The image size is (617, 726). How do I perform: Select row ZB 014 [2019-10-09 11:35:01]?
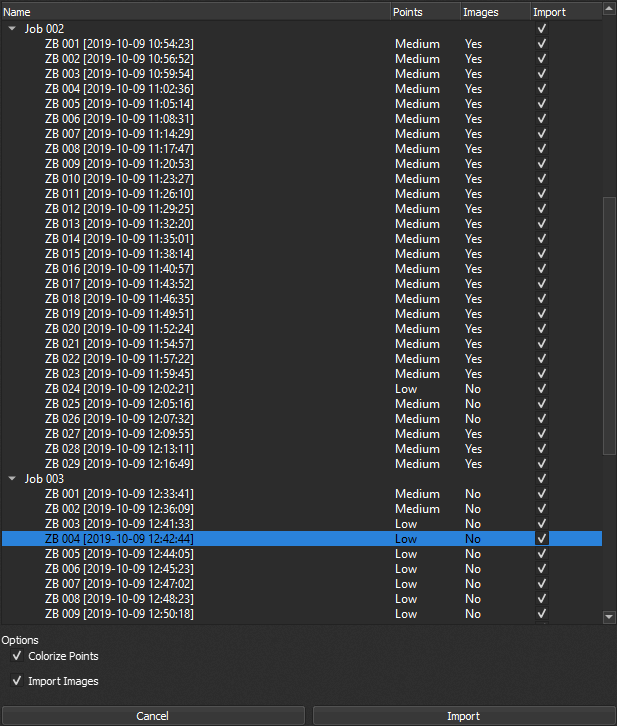pyautogui.click(x=302, y=239)
